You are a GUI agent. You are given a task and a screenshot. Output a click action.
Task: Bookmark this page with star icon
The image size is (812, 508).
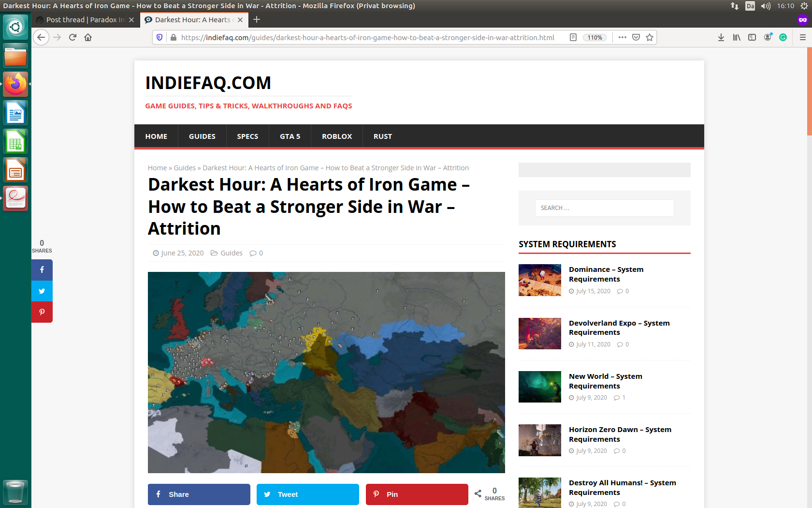[x=650, y=37]
